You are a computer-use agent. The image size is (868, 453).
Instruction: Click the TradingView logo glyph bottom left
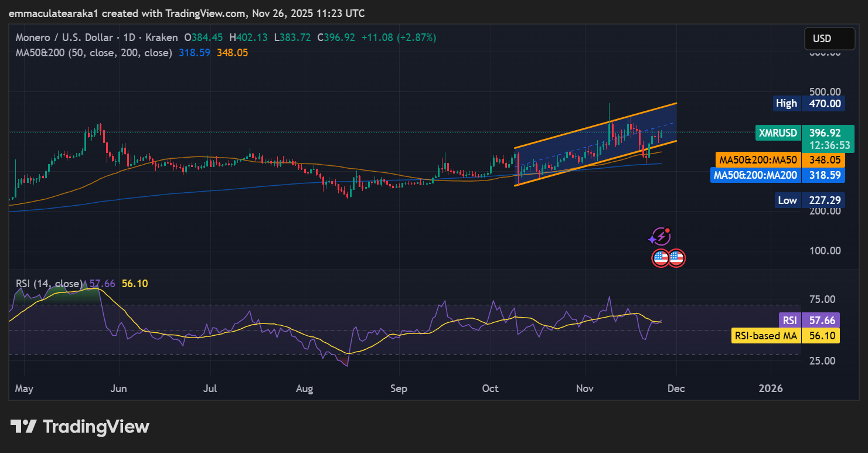(23, 427)
